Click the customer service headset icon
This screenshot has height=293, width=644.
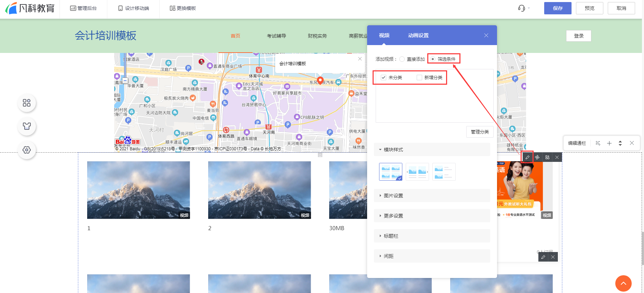click(521, 8)
